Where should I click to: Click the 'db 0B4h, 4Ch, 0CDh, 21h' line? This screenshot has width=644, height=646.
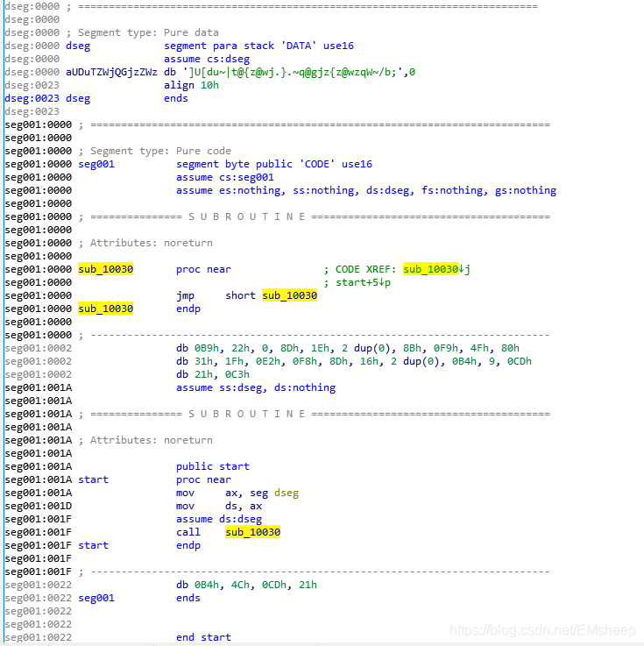pos(246,585)
